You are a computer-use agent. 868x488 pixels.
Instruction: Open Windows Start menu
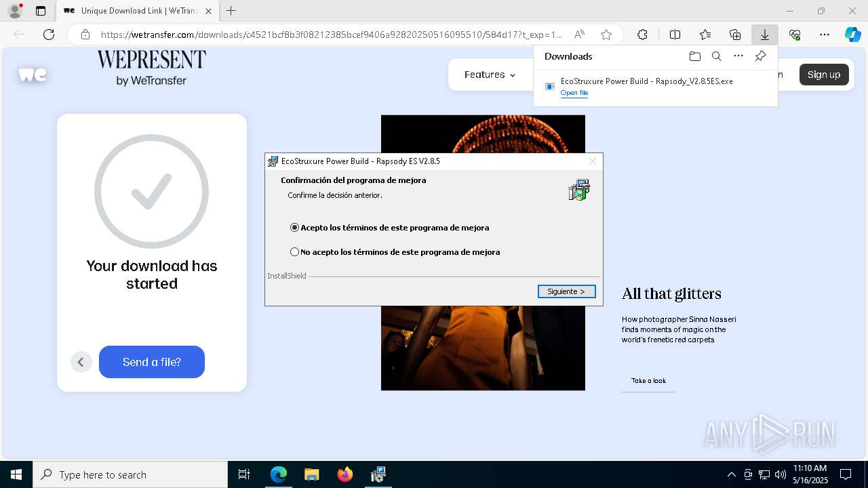click(x=16, y=474)
